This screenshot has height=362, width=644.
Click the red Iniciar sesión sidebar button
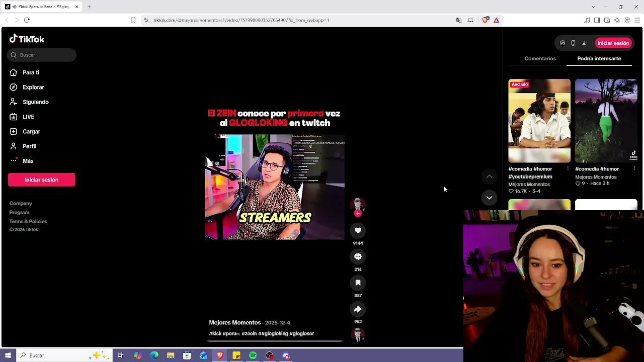42,180
